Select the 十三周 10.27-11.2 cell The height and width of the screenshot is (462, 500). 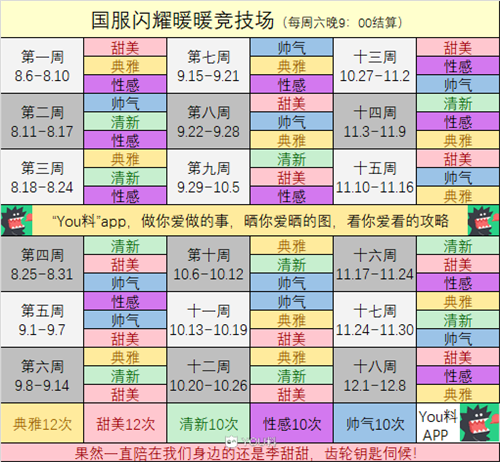pyautogui.click(x=375, y=65)
